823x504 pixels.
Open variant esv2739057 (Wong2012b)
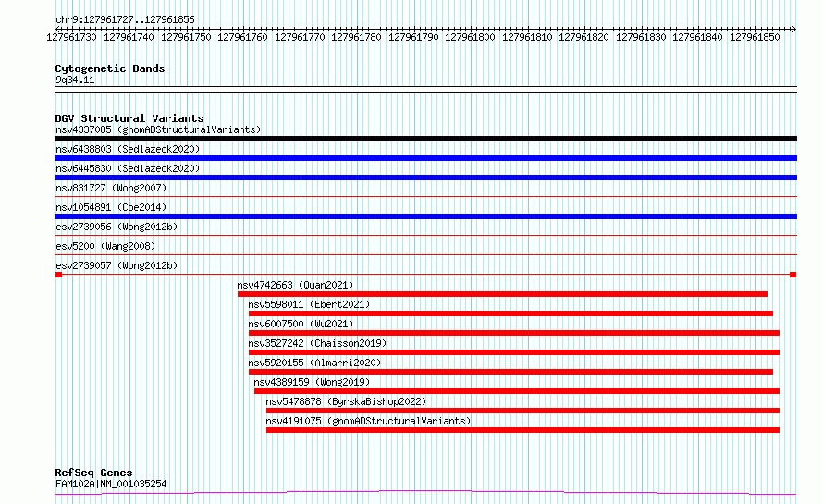(x=117, y=265)
